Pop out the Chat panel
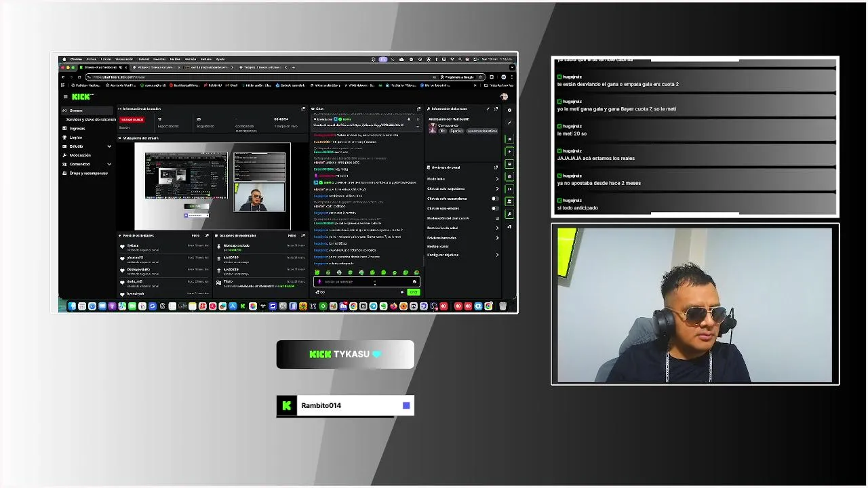Viewport: 868px width, 488px height. (419, 108)
